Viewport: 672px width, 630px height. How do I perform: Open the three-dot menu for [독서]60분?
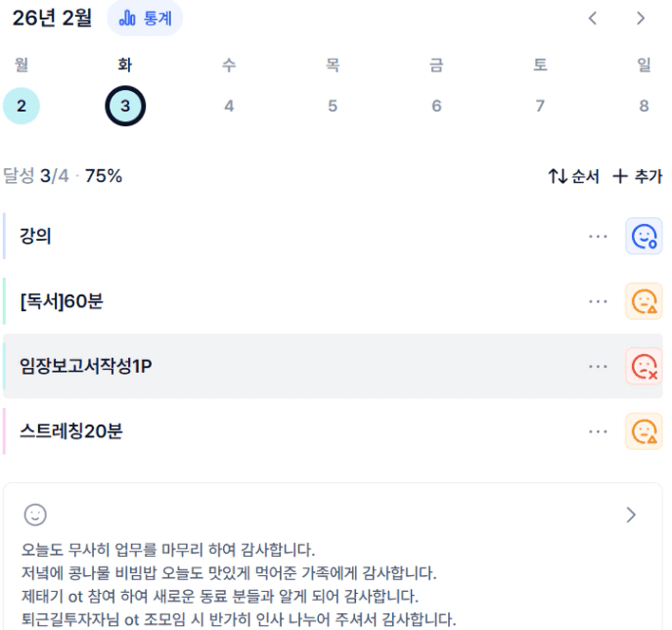point(598,301)
